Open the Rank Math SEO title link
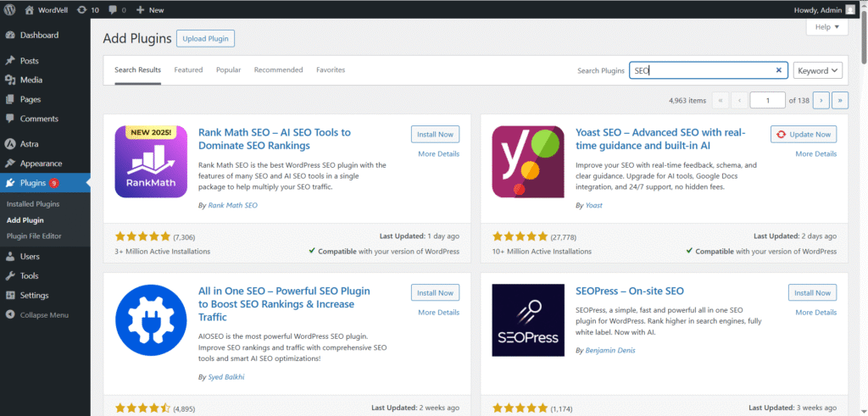The height and width of the screenshot is (416, 868). 275,139
